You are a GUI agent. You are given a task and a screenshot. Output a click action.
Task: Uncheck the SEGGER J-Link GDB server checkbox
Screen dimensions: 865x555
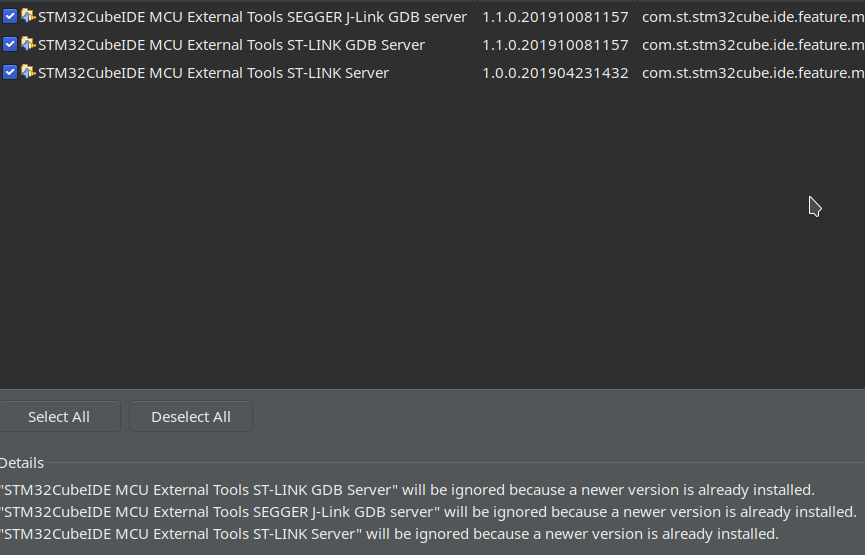click(x=10, y=17)
